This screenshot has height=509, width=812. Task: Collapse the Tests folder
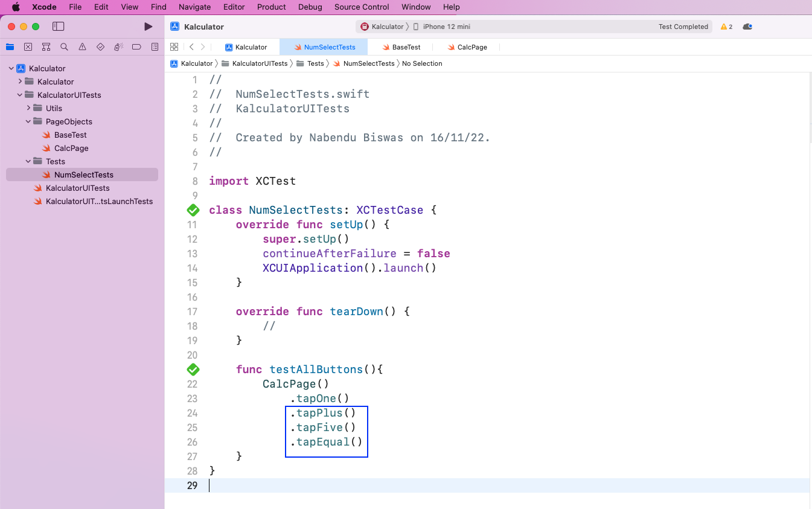[x=28, y=161]
